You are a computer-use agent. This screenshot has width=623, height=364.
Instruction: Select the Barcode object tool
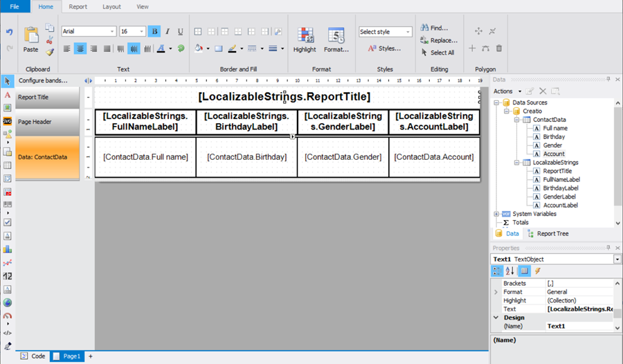click(x=7, y=204)
